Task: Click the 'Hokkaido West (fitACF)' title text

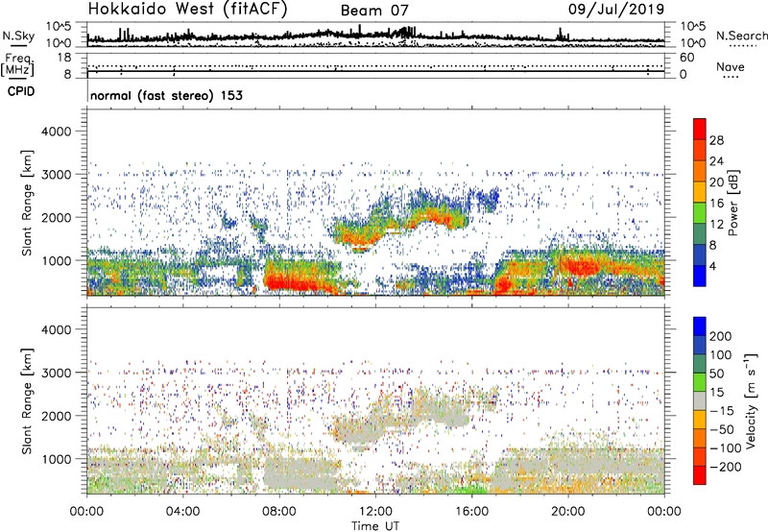Action: 187,10
